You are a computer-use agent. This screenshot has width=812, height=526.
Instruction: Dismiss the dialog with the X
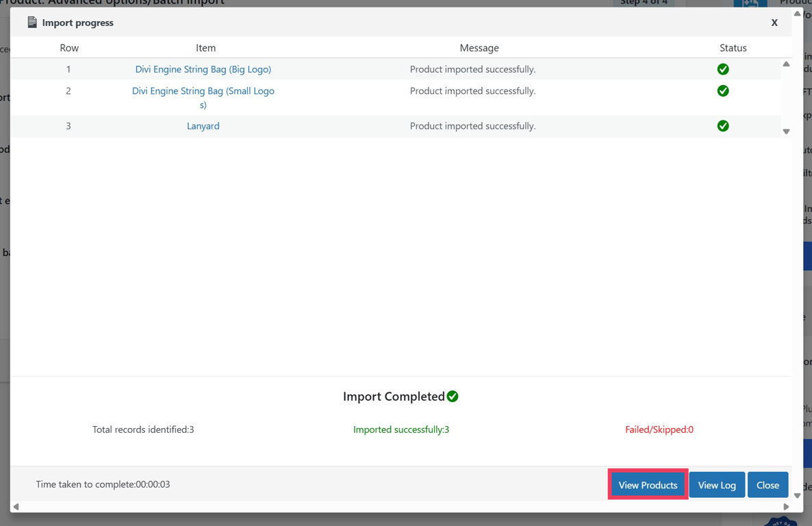[x=774, y=22]
